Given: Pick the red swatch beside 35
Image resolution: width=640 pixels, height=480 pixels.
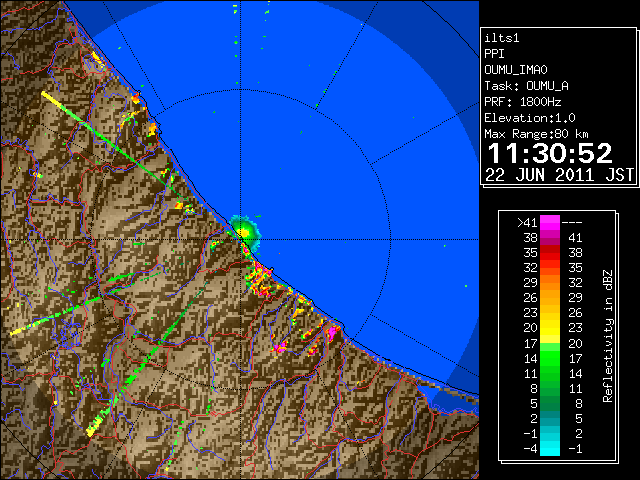Looking at the screenshot, I should tap(550, 253).
